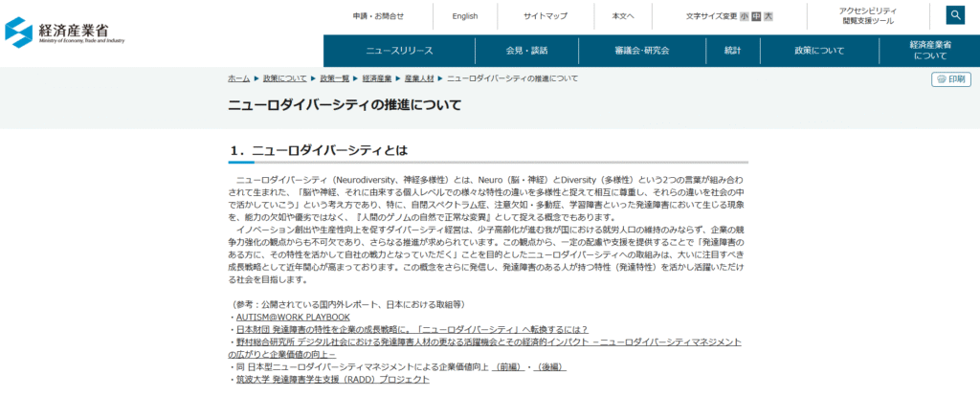
Task: Click the 印刷 print button
Action: (x=951, y=79)
